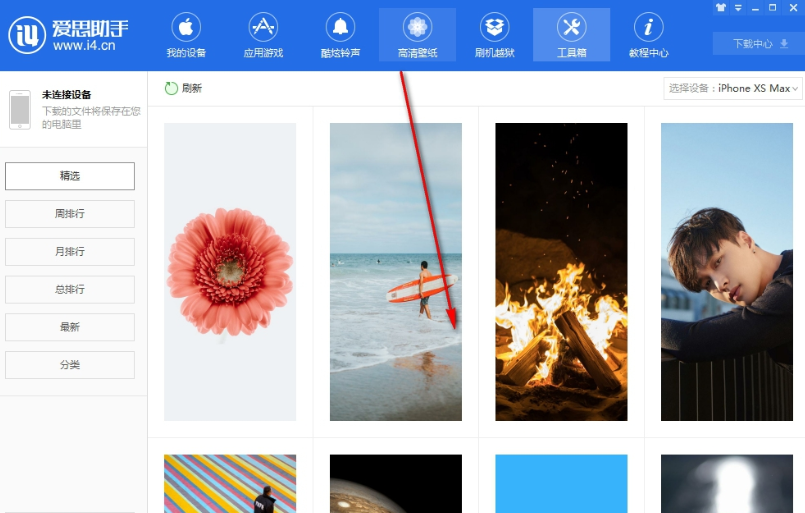This screenshot has width=805, height=513.
Task: Select 高清壁纸 wallpapers section
Action: [x=417, y=35]
